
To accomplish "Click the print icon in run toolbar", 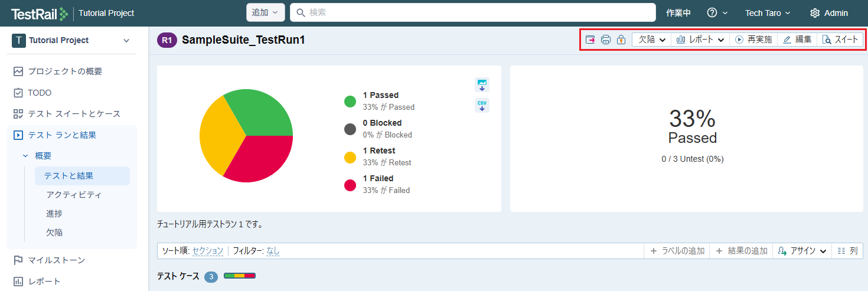I will (x=605, y=40).
